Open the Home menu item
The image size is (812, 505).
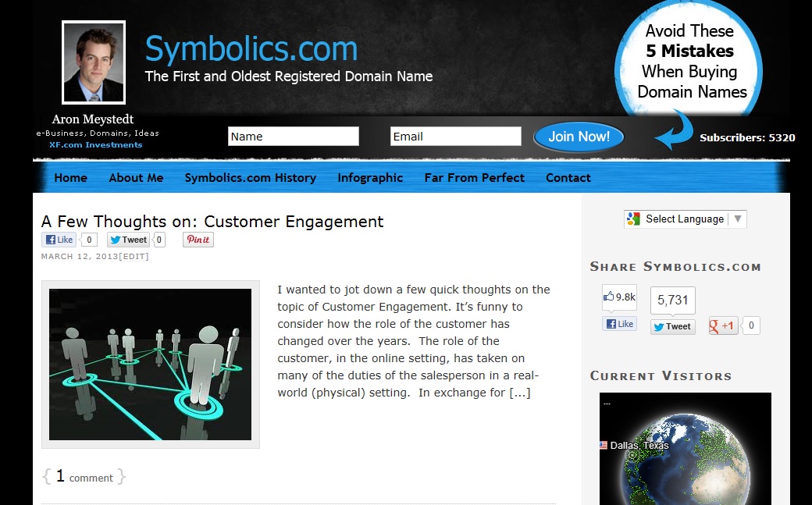coord(70,178)
